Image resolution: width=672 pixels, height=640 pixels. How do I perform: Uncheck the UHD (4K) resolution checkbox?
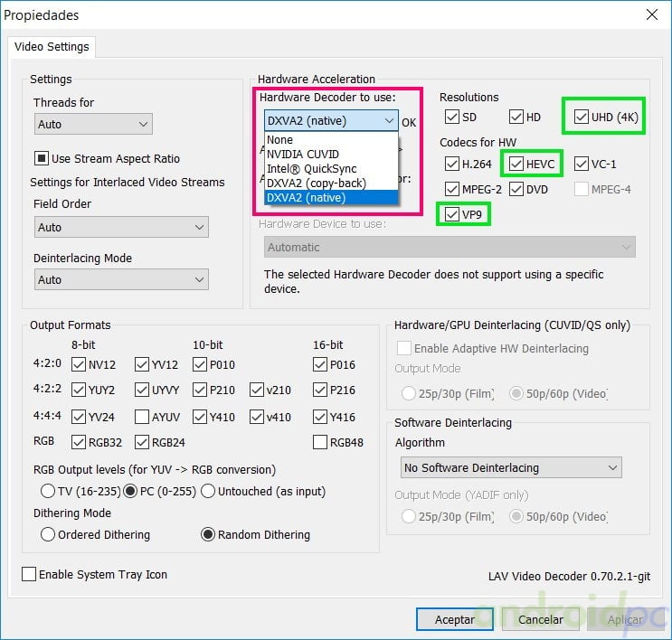(x=582, y=118)
